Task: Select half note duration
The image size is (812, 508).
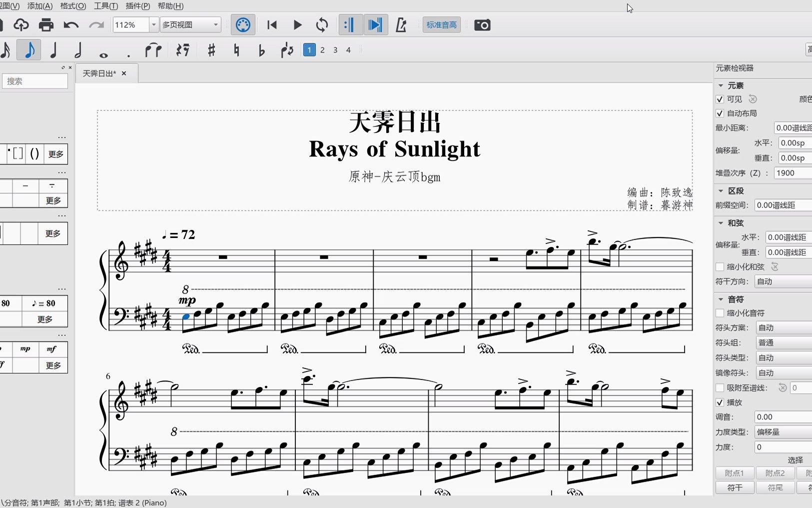Action: tap(78, 50)
